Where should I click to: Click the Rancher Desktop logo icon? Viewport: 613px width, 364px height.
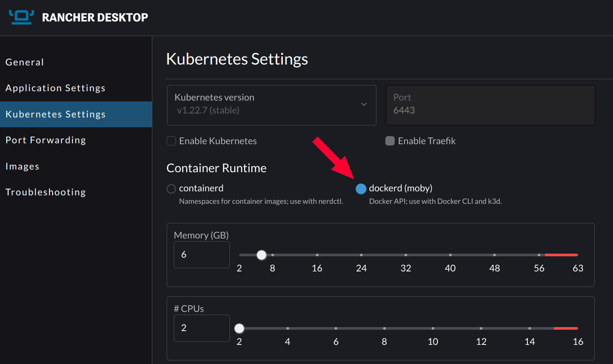(x=21, y=17)
